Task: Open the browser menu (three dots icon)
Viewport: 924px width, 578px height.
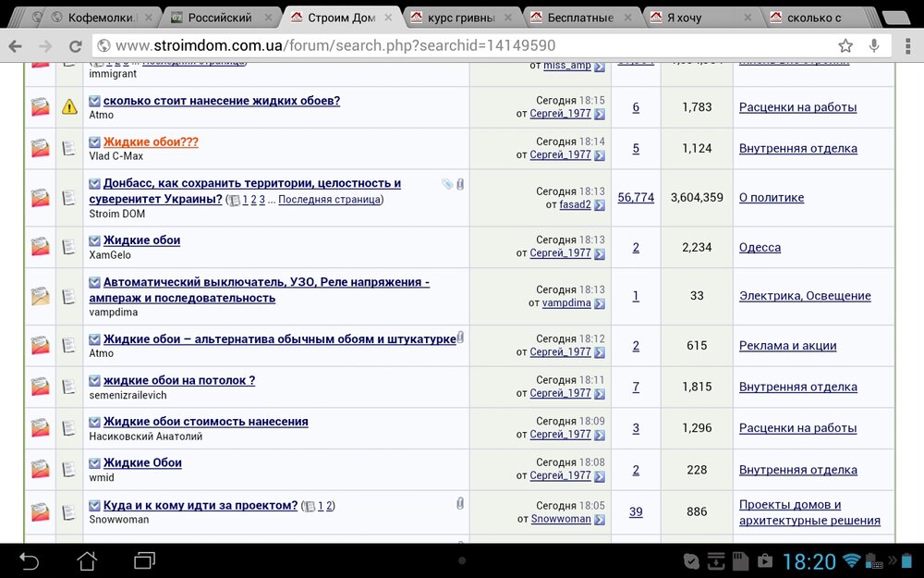Action: [907, 44]
